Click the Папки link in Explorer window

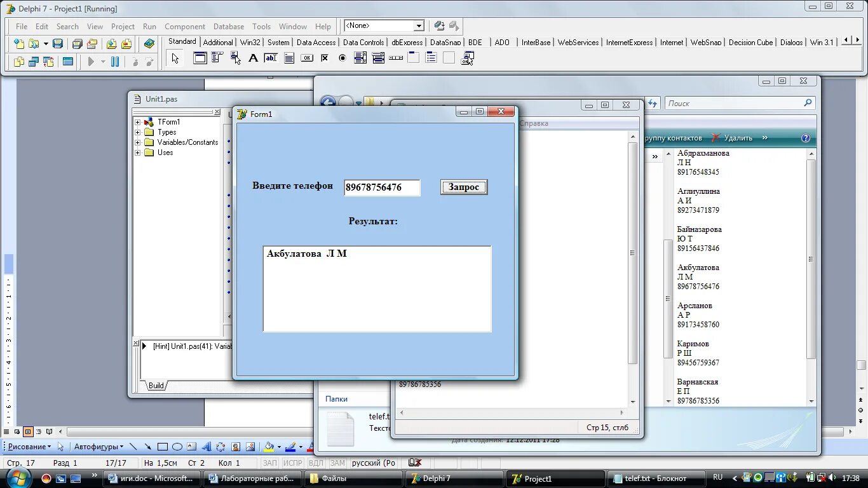(337, 399)
